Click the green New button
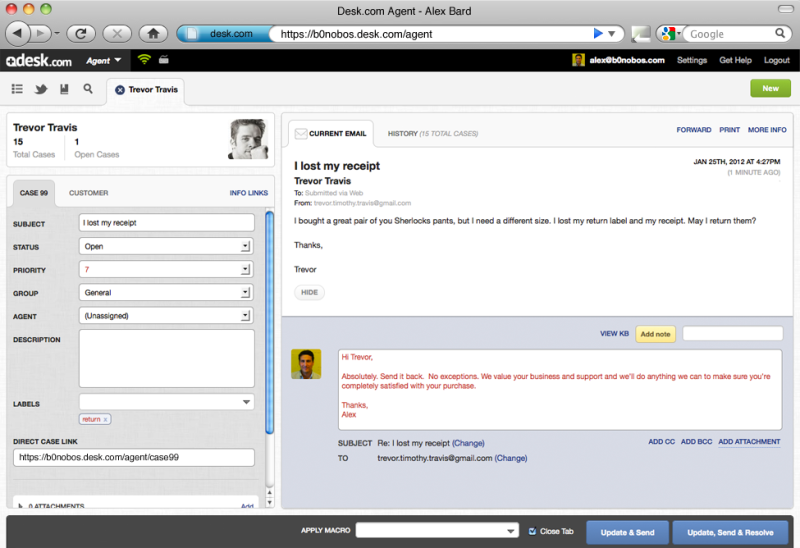Image resolution: width=800 pixels, height=548 pixels. 770,88
